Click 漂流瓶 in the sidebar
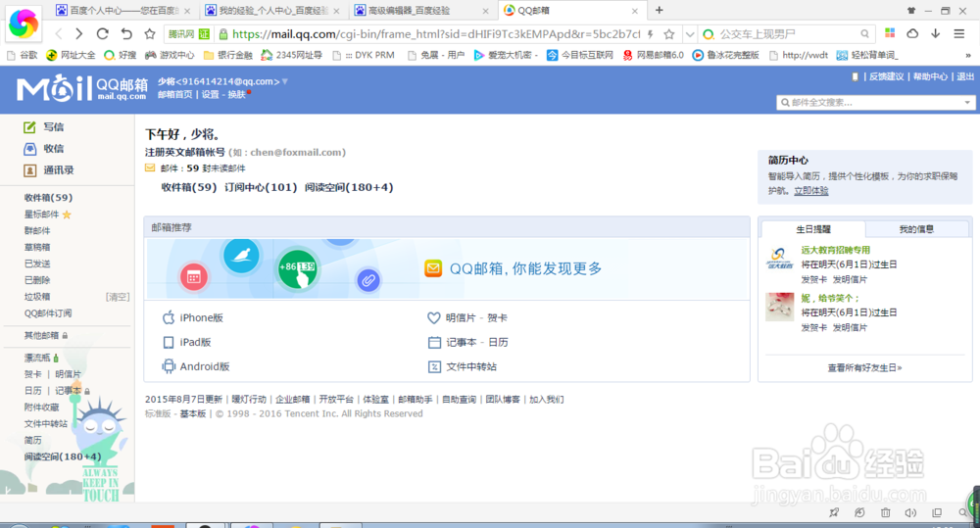This screenshot has height=528, width=980. (37, 358)
